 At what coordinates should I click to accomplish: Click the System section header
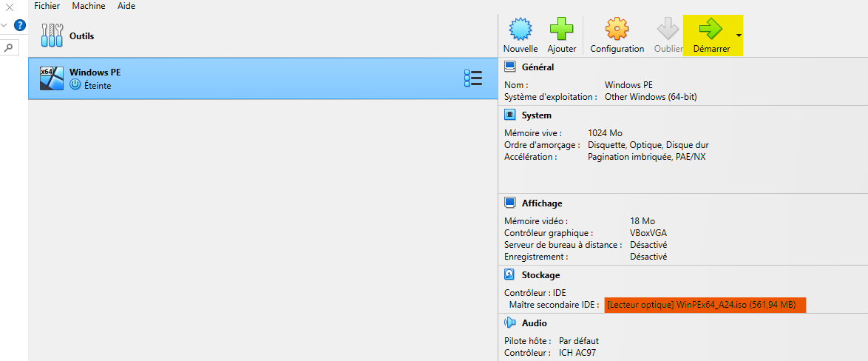pos(536,115)
